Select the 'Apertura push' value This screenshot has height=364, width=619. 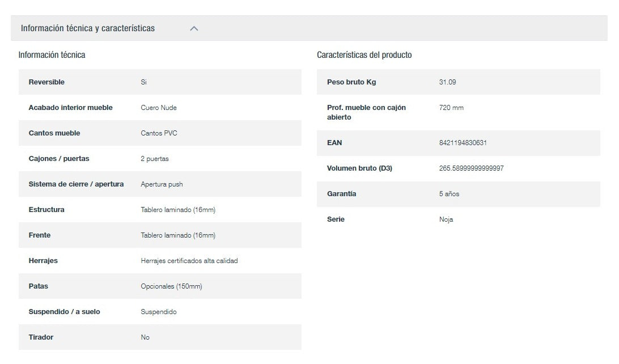pyautogui.click(x=162, y=184)
